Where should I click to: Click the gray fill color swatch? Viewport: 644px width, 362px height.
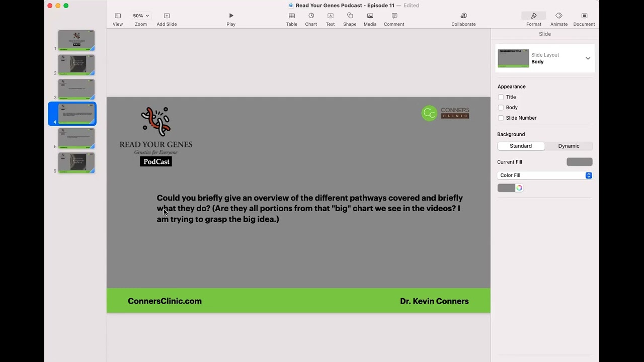click(506, 188)
